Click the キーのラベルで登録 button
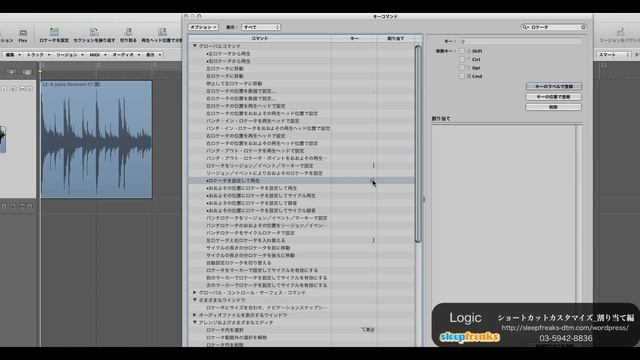 click(x=553, y=86)
